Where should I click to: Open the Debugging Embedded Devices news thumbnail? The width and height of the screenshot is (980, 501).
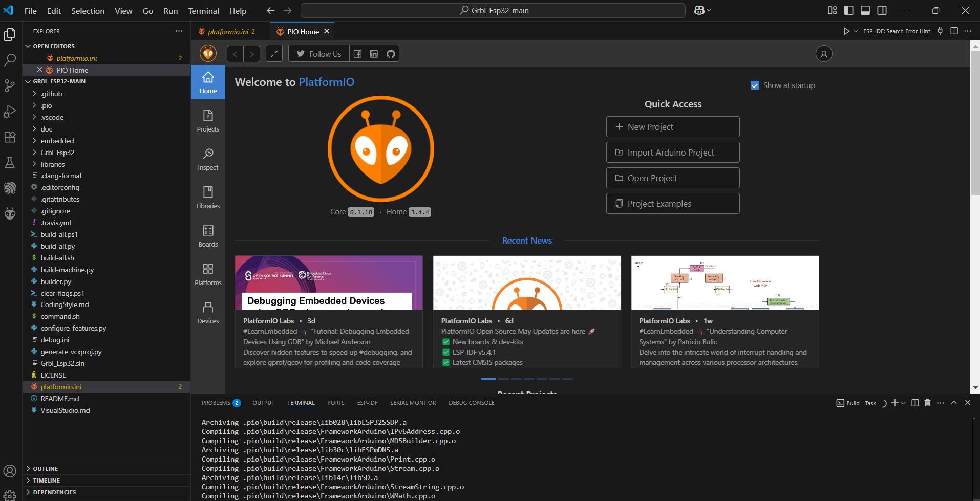pos(329,282)
